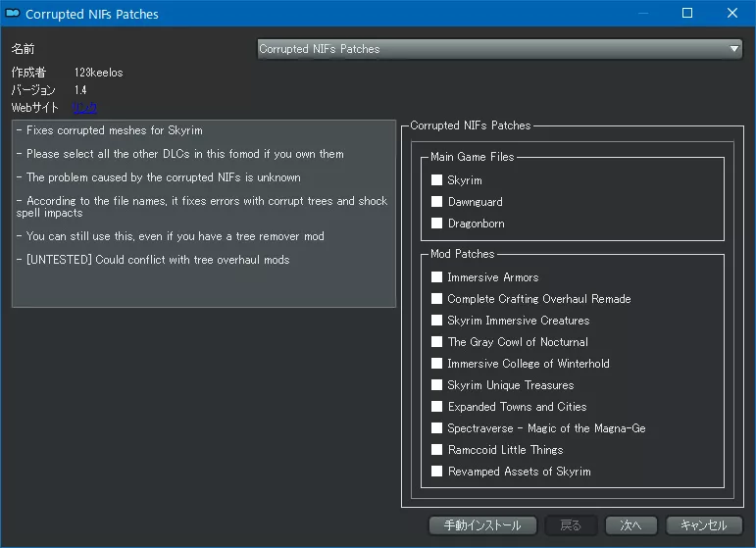756x548 pixels.
Task: Toggle Skyrim Immersive Creatures patch
Action: click(x=436, y=320)
